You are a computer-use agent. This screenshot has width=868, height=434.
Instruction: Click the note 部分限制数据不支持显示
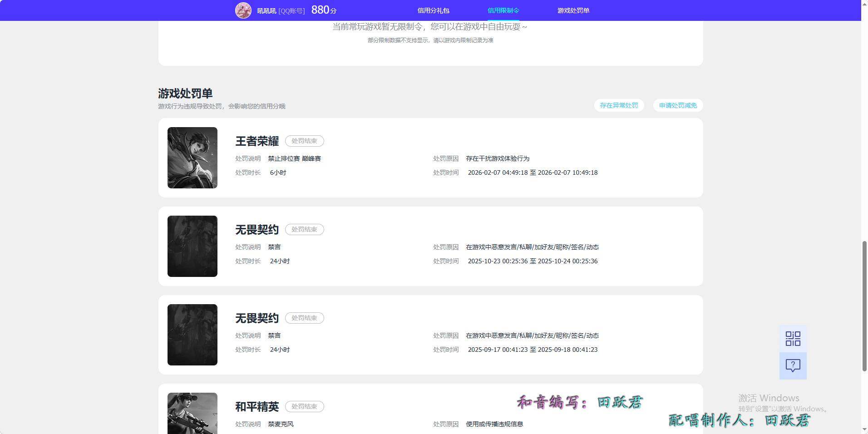tap(430, 40)
